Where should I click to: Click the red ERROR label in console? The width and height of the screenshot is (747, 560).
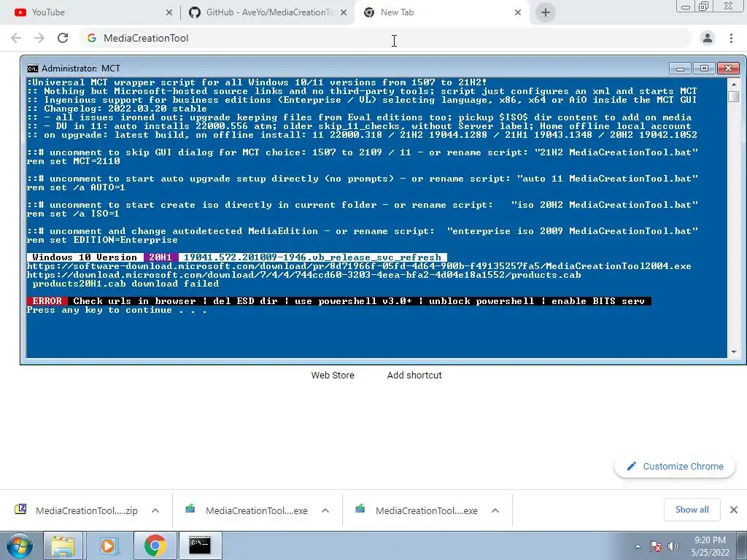click(47, 301)
